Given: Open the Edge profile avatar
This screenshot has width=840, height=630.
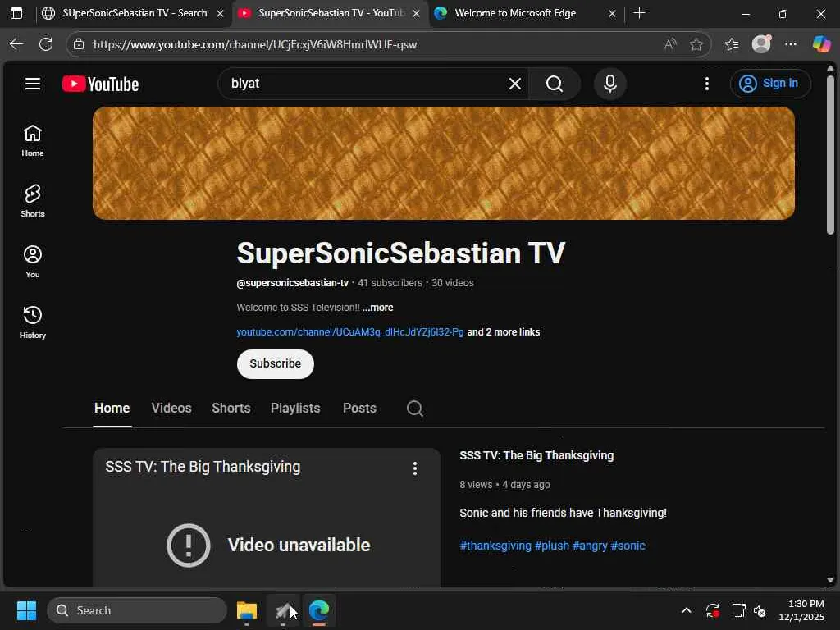Looking at the screenshot, I should 761,44.
